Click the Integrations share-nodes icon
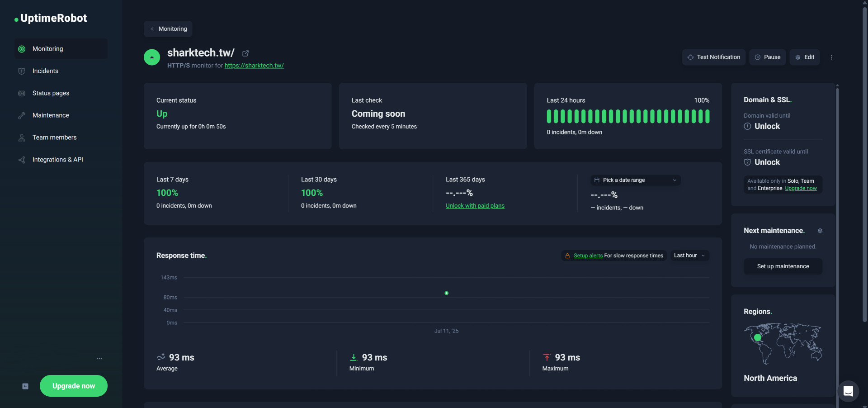The image size is (868, 408). tap(22, 160)
